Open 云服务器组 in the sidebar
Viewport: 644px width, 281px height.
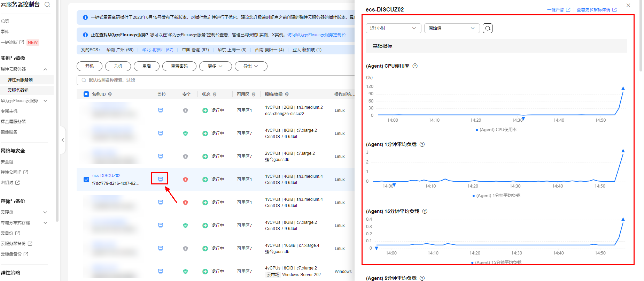18,90
